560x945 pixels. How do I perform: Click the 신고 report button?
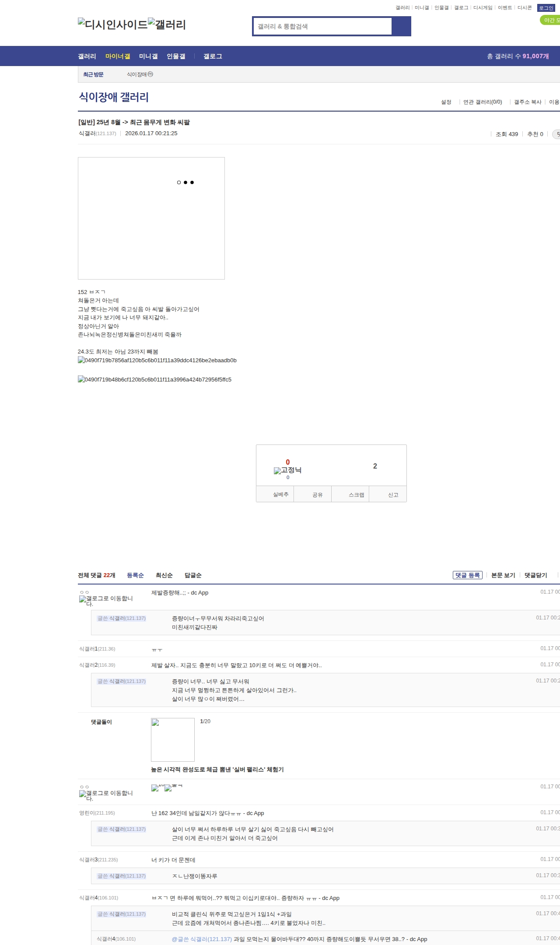point(388,494)
